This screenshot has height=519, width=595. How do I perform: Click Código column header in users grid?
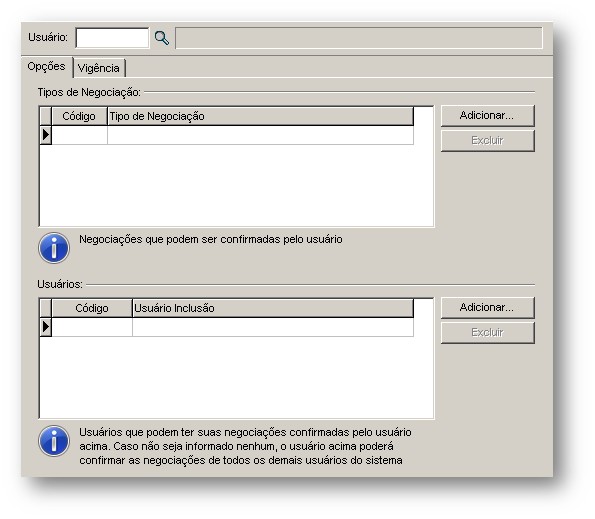[92, 308]
